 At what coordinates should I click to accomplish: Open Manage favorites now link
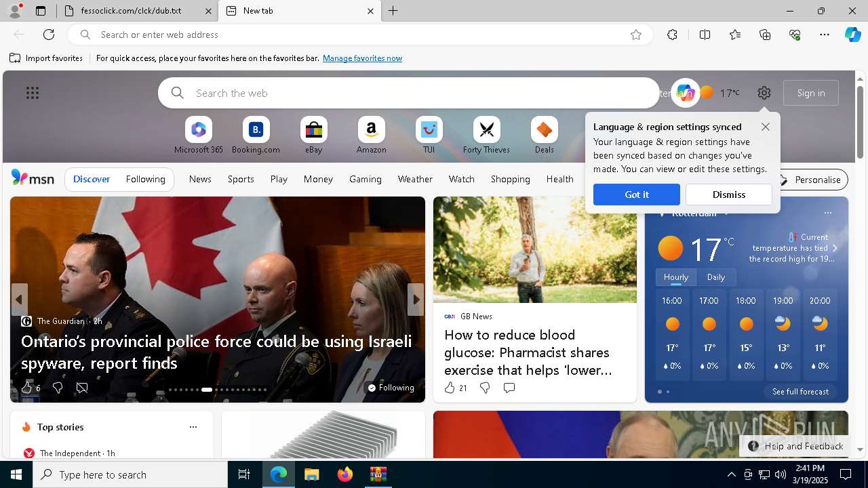pyautogui.click(x=362, y=58)
